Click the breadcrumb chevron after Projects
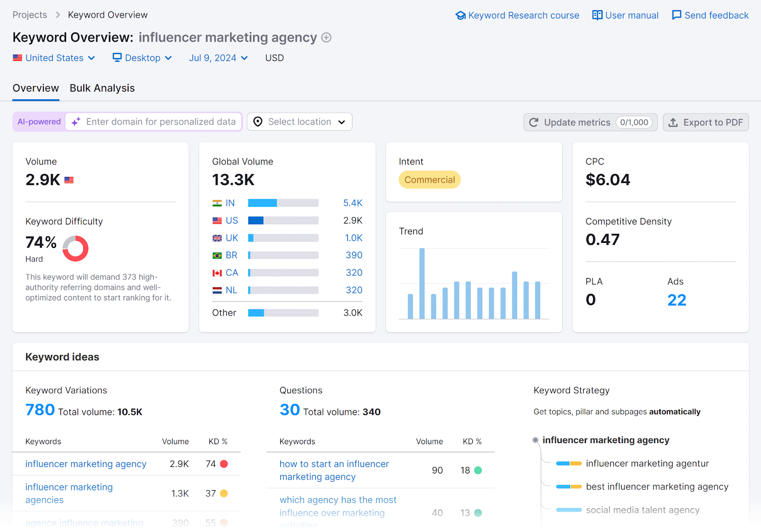761x532 pixels. (x=58, y=15)
